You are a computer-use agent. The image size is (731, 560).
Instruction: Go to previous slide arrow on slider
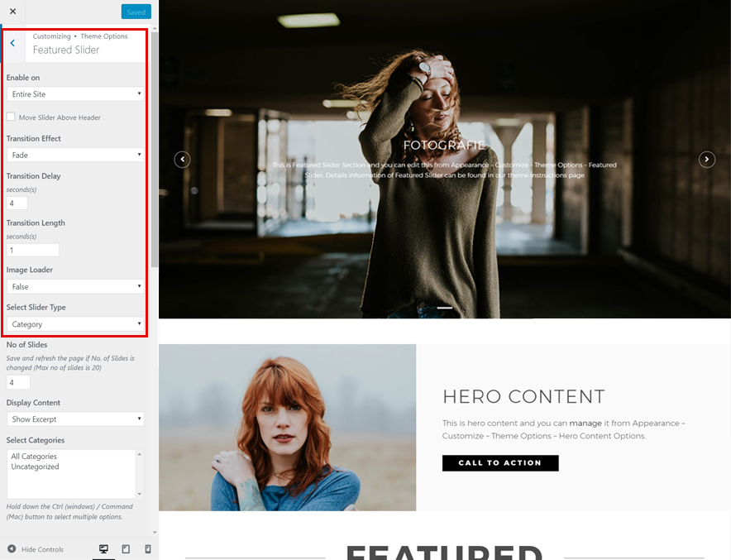tap(183, 160)
